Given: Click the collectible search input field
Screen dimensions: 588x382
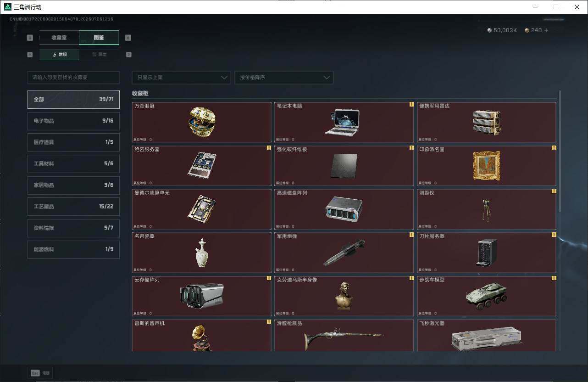Looking at the screenshot, I should 73,78.
